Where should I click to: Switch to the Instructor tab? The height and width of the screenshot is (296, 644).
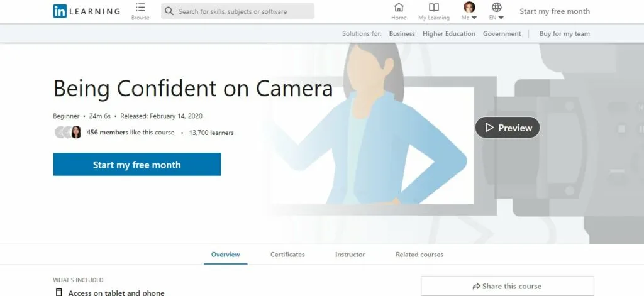pos(350,255)
